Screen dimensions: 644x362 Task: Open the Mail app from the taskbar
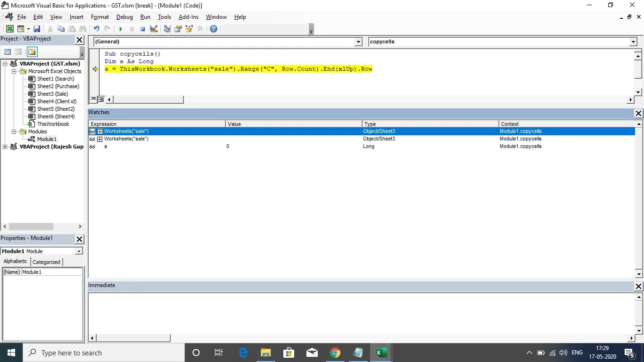tap(312, 353)
